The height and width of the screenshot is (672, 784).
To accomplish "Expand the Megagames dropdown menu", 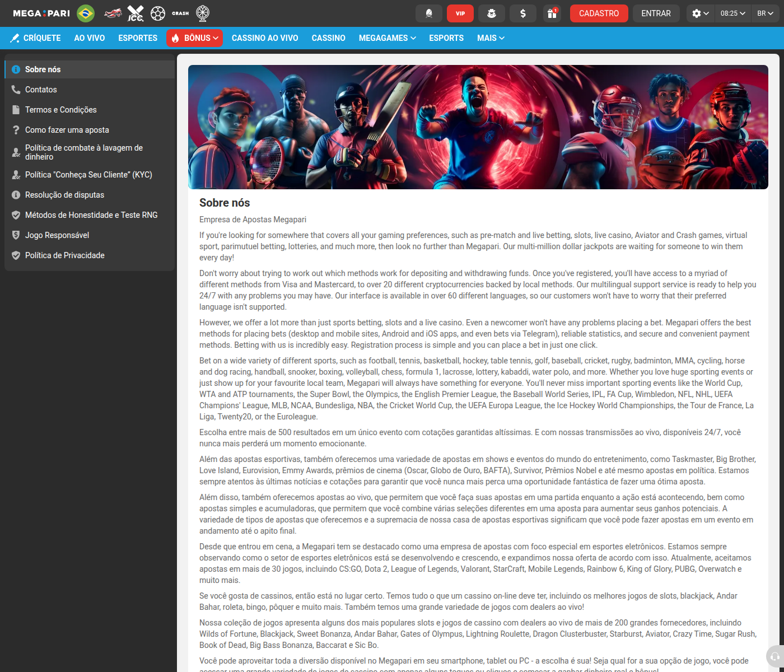I will point(388,38).
